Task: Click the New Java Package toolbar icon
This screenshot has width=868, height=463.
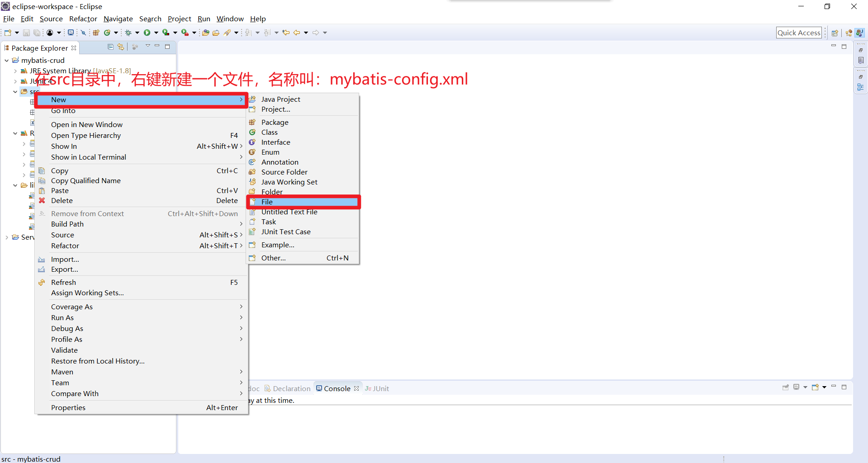Action: click(96, 33)
